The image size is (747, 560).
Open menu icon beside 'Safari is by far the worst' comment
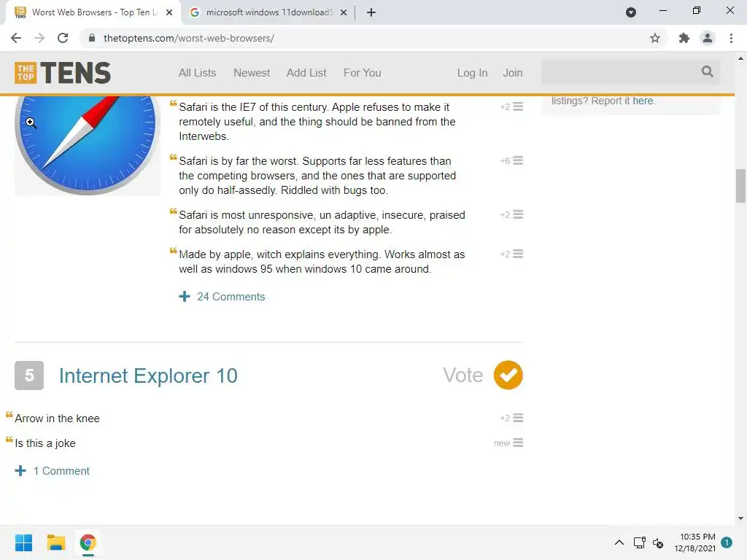519,160
